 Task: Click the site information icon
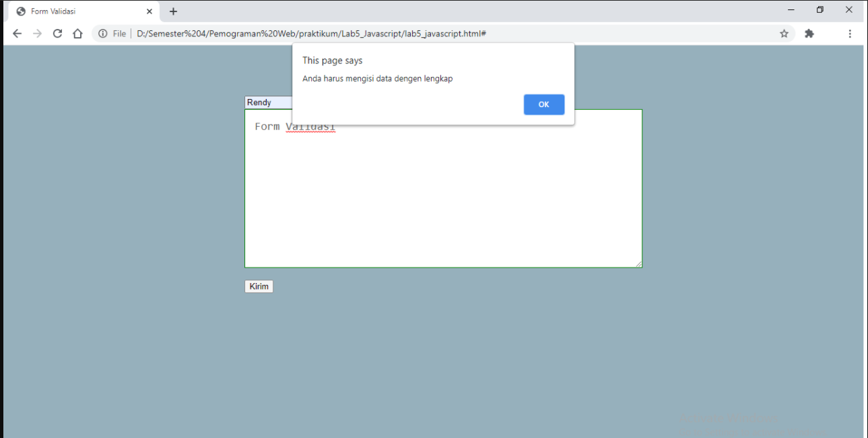point(103,34)
